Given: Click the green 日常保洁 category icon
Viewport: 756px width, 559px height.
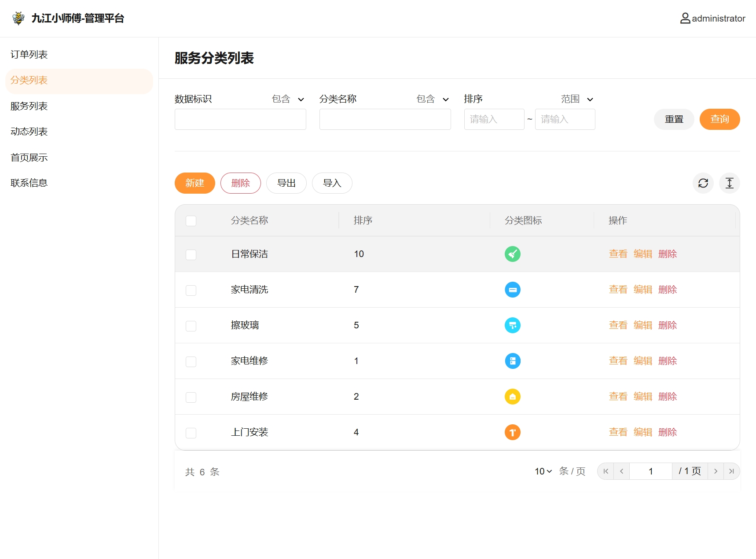Looking at the screenshot, I should pos(512,254).
